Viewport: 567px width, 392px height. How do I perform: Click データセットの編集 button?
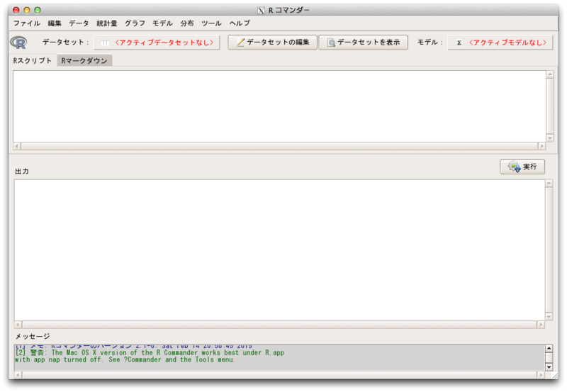[273, 43]
